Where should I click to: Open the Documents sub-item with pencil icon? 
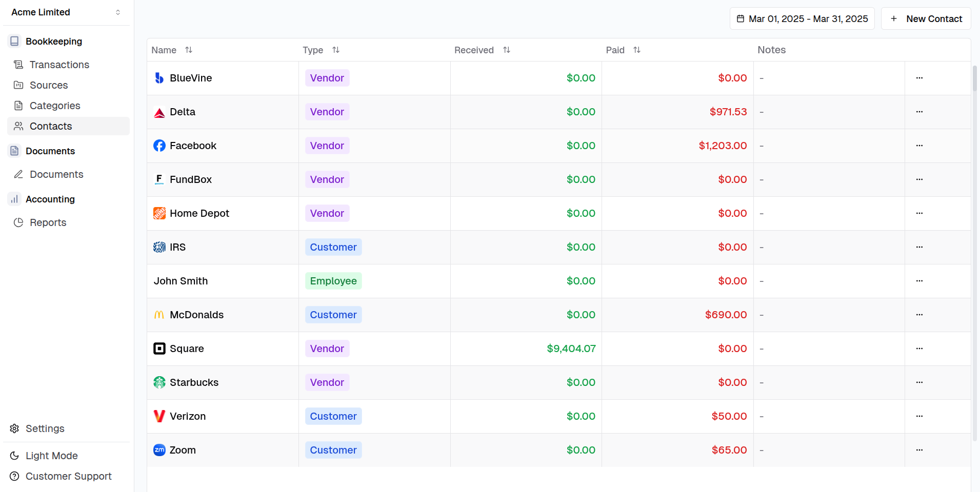click(68, 174)
